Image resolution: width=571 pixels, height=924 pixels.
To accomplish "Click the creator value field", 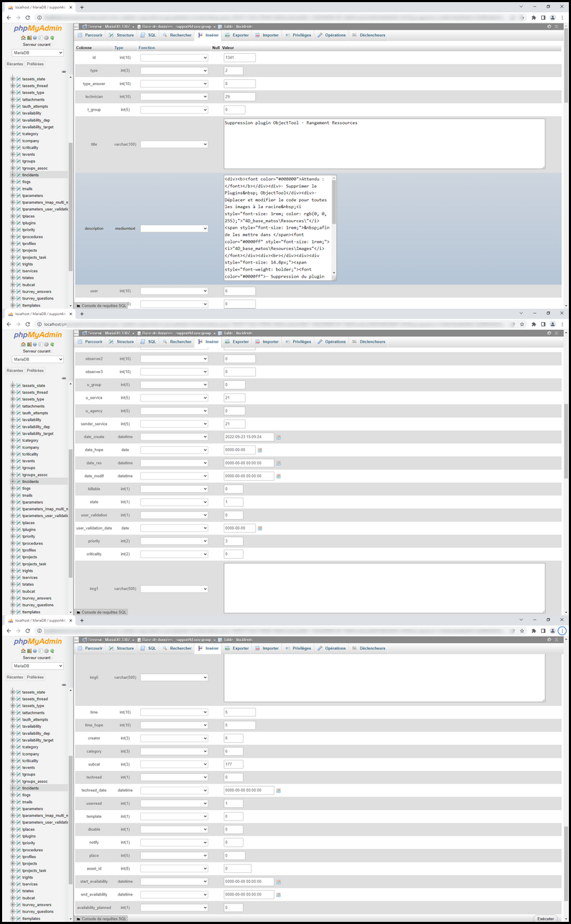I will 234,738.
